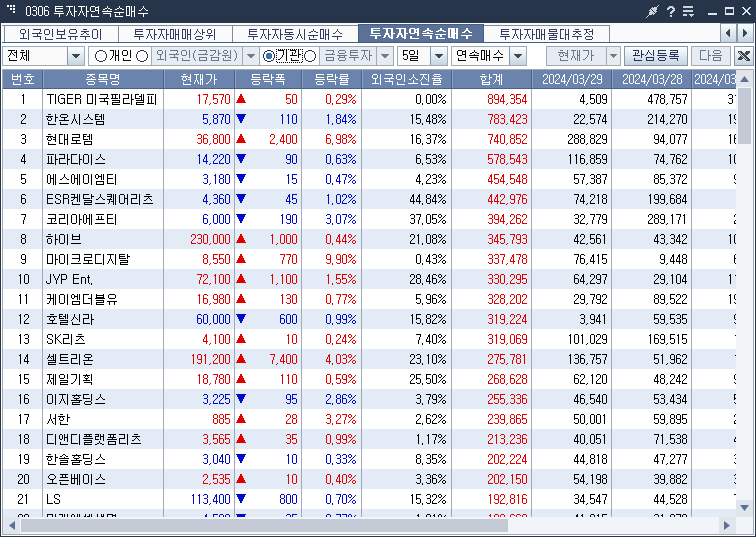Image resolution: width=756 pixels, height=537 pixels.
Task: Sort by 종목명 column header
Action: (x=103, y=79)
